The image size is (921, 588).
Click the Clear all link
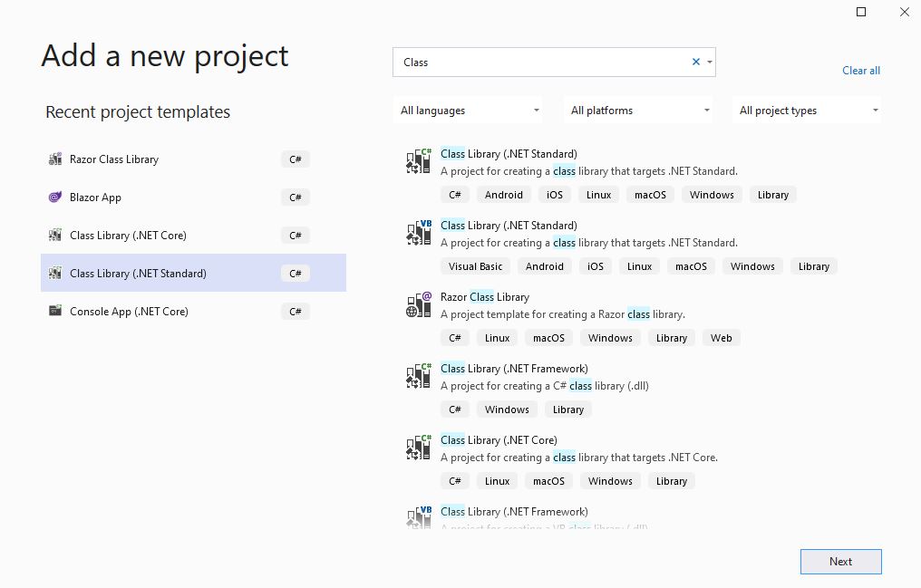[861, 71]
